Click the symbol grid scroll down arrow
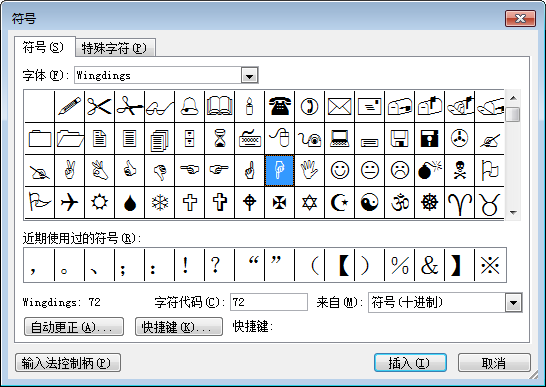Viewport: 546px width, 387px height. pyautogui.click(x=513, y=212)
